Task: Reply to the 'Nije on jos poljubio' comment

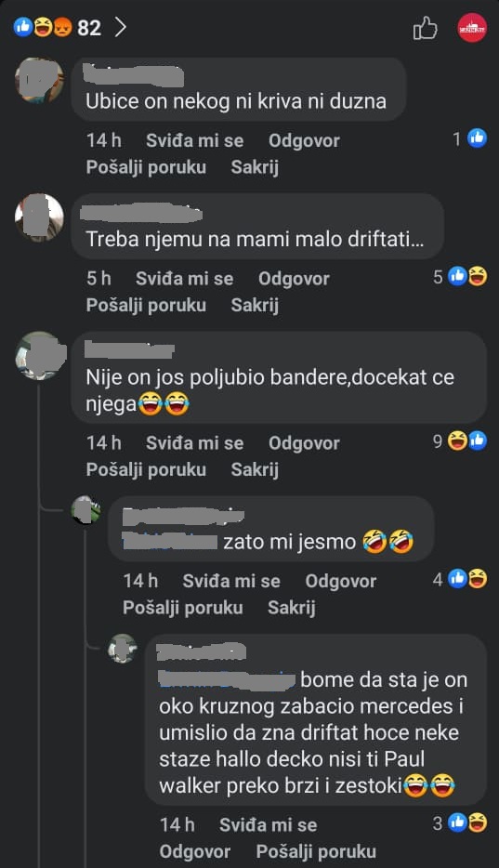Action: (304, 443)
